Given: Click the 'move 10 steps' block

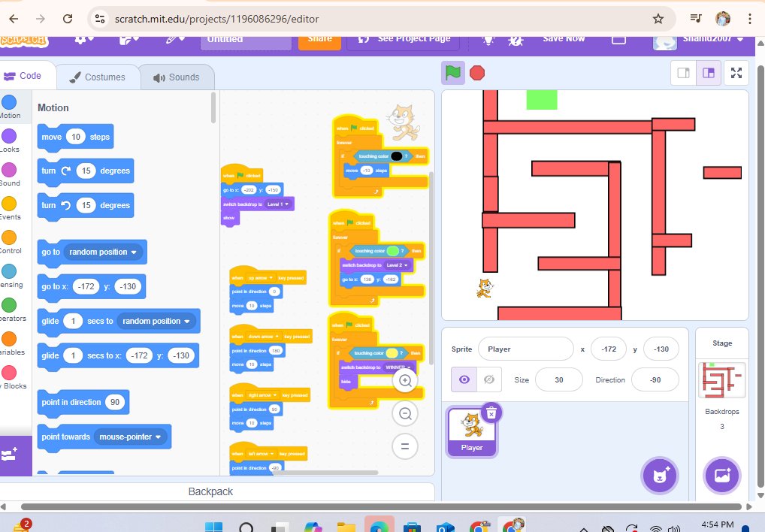Looking at the screenshot, I should [x=75, y=137].
